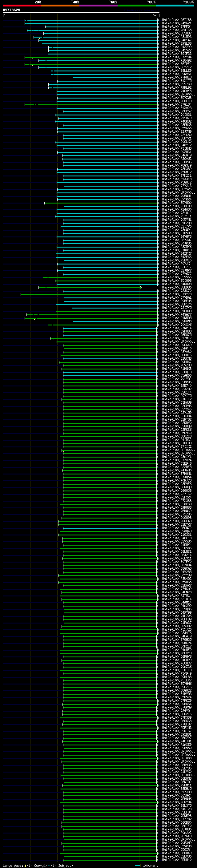Click the UniRef100_A9NV61 label

click(x=176, y=74)
